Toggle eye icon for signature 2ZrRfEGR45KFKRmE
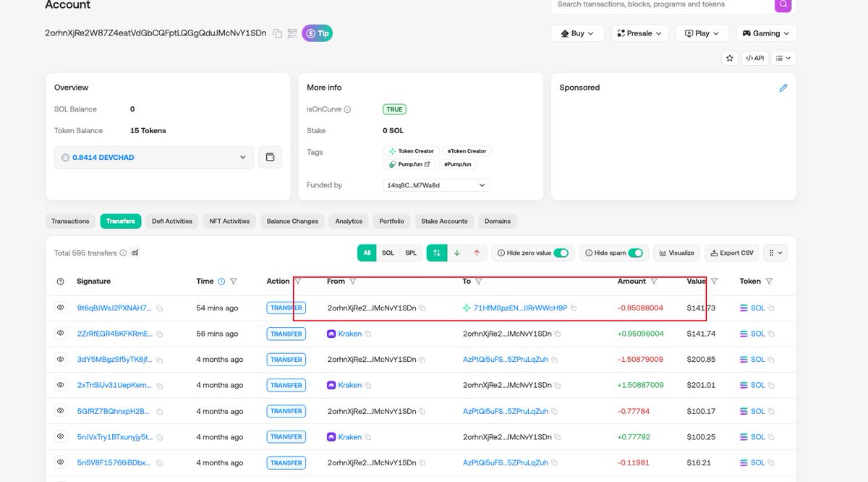This screenshot has height=482, width=868. [61, 333]
